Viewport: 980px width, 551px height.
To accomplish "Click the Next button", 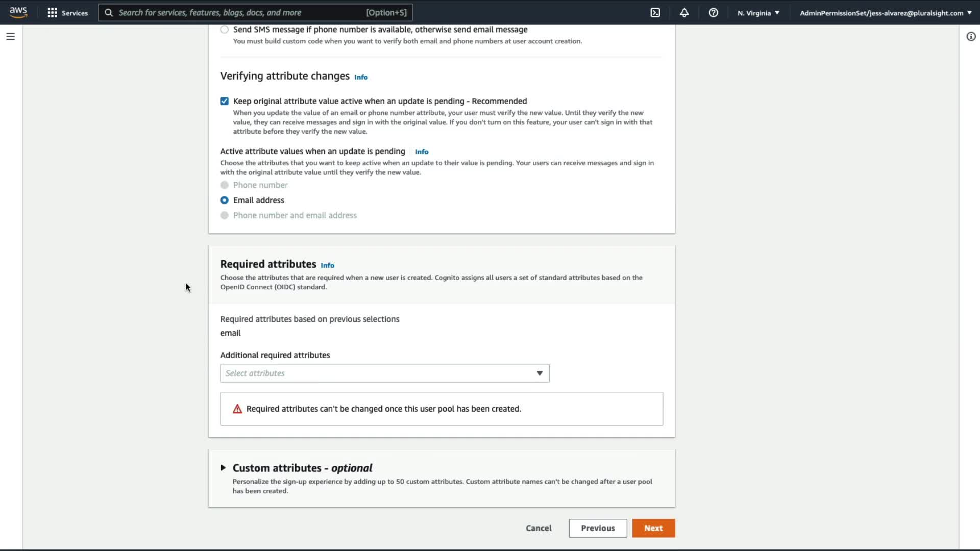I will [x=653, y=528].
